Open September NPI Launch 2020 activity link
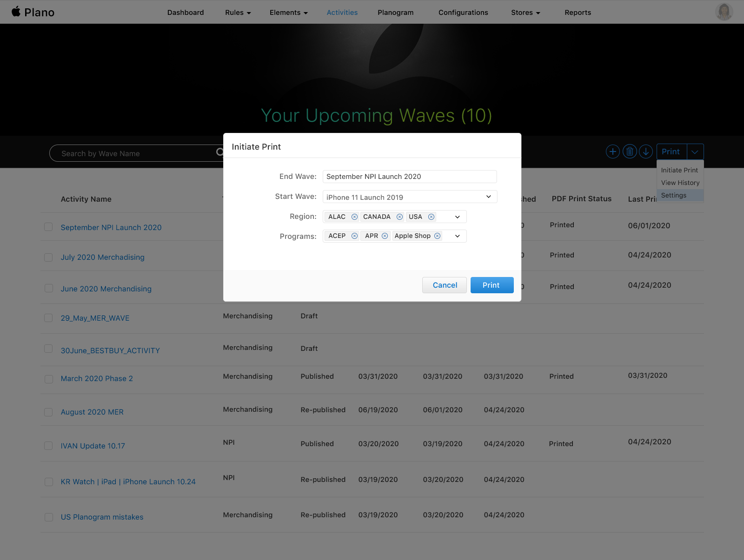The height and width of the screenshot is (560, 744). coord(111,227)
